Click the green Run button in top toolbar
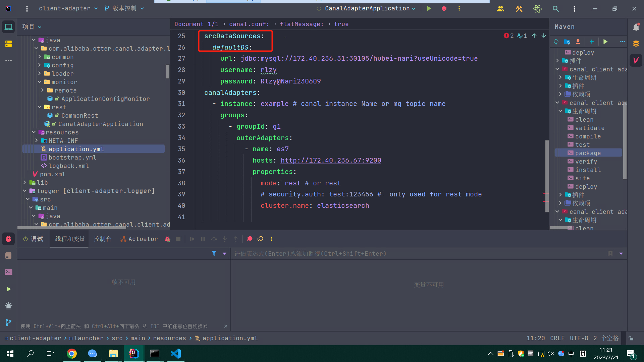The width and height of the screenshot is (644, 362). (x=429, y=8)
